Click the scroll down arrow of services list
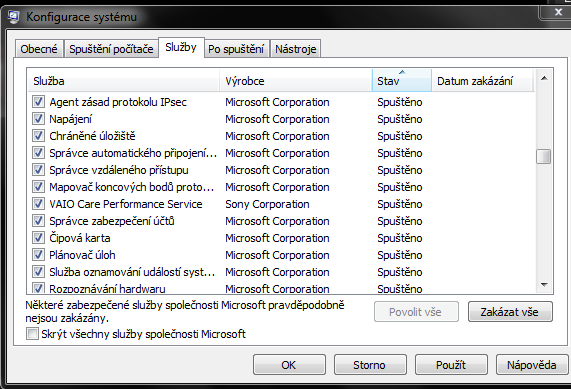571x389 pixels. [x=544, y=284]
